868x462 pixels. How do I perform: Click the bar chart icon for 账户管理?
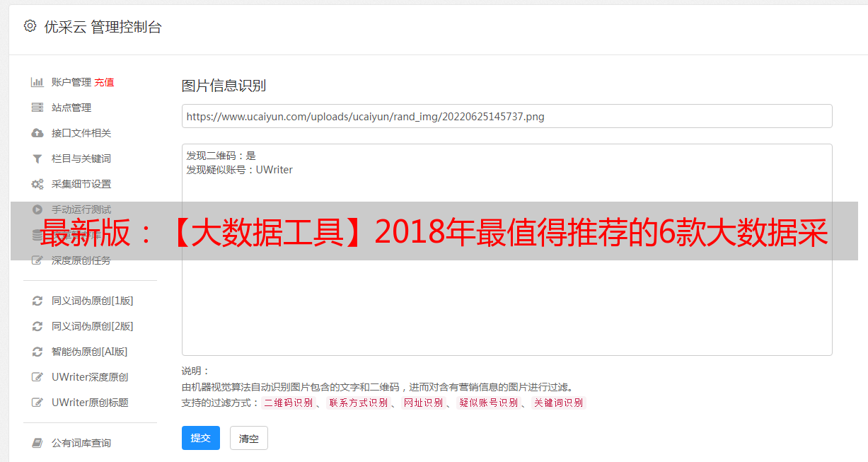(x=37, y=82)
